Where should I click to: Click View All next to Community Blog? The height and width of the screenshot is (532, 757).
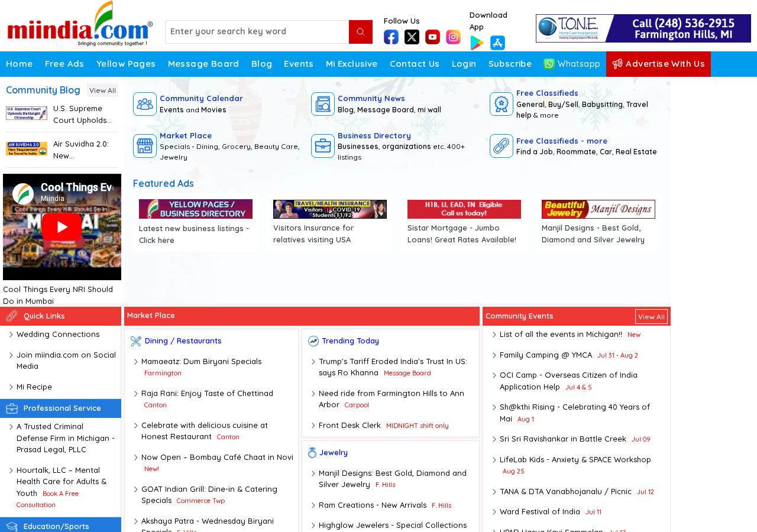(x=102, y=90)
